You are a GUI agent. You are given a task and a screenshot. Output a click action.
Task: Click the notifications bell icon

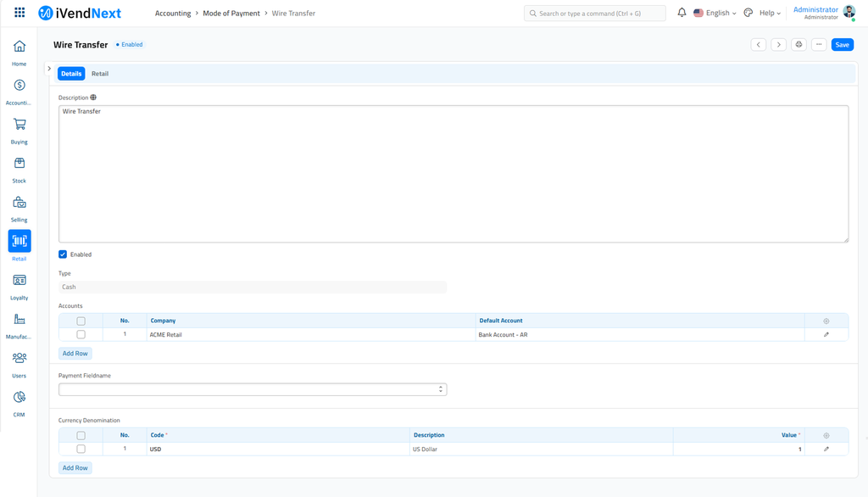[x=682, y=13]
